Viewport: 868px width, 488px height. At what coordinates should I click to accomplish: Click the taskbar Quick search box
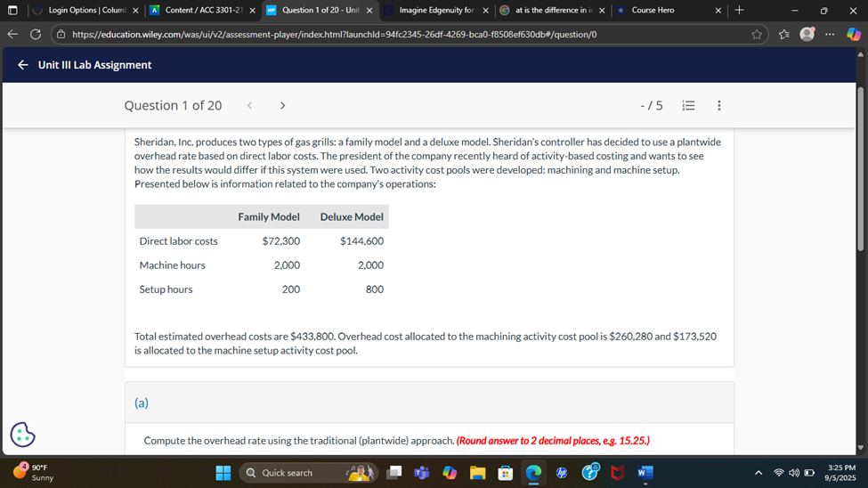point(308,473)
